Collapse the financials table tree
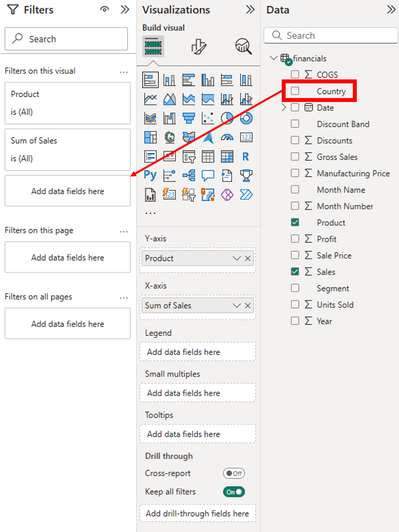This screenshot has width=399, height=532. point(273,58)
